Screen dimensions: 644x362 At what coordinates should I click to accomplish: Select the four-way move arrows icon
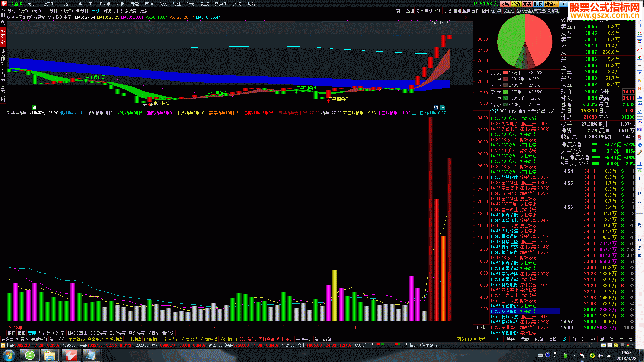(640, 145)
